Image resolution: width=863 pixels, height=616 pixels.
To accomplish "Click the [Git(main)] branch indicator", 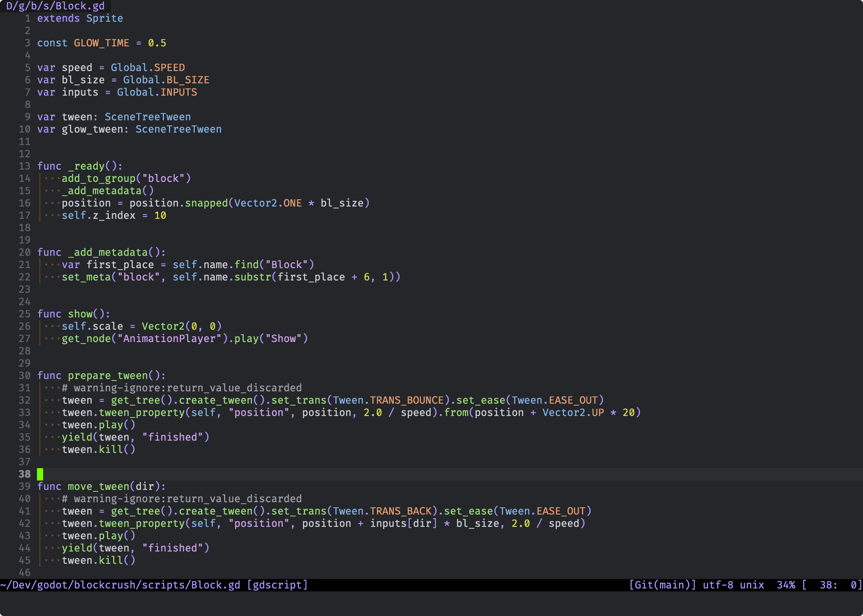I will [662, 585].
